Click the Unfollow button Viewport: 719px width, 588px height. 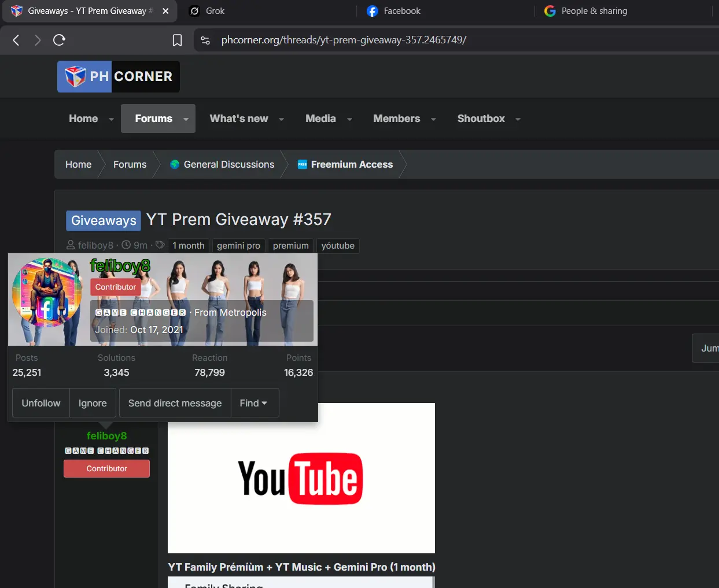point(41,403)
